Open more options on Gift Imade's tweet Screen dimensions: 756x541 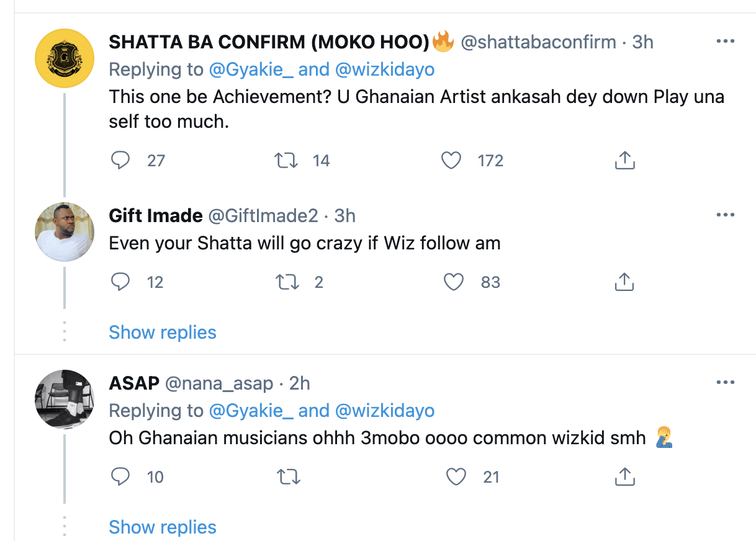pyautogui.click(x=725, y=215)
